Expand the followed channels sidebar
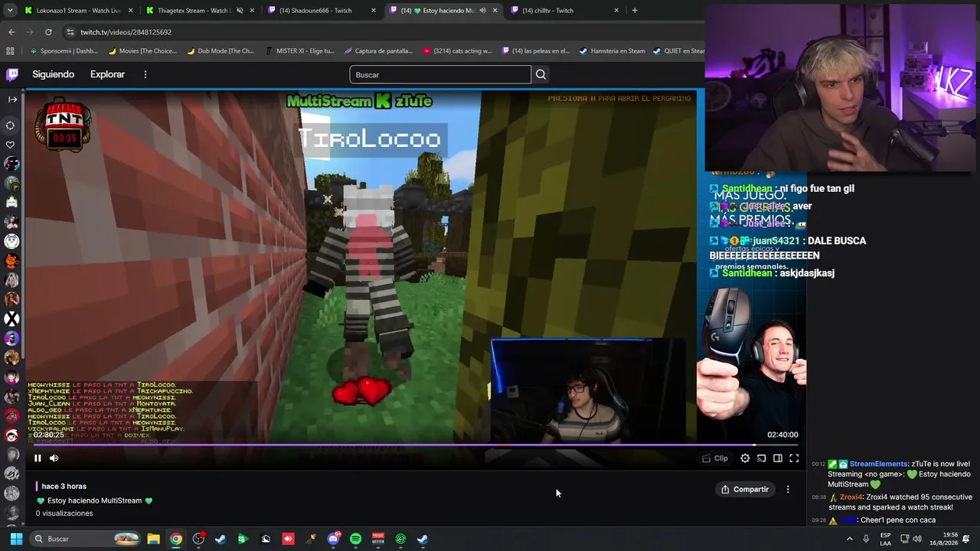Screen dimensions: 980x551 [12, 99]
